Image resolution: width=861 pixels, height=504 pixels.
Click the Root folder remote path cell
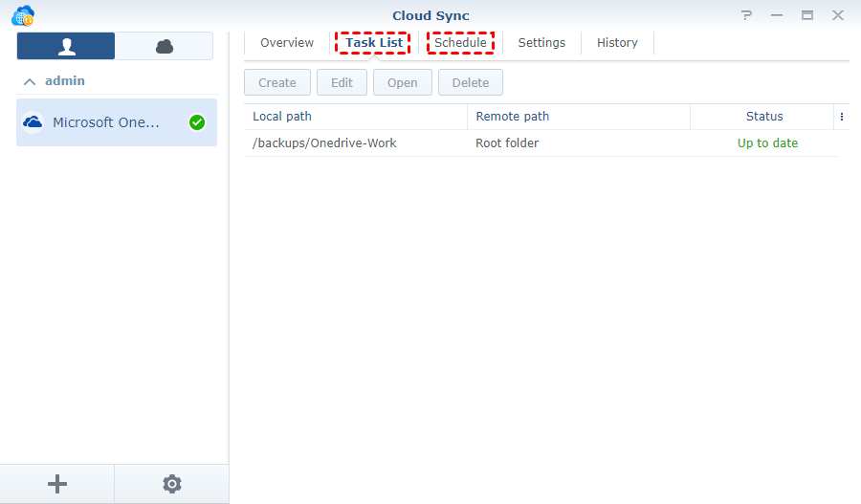[507, 143]
